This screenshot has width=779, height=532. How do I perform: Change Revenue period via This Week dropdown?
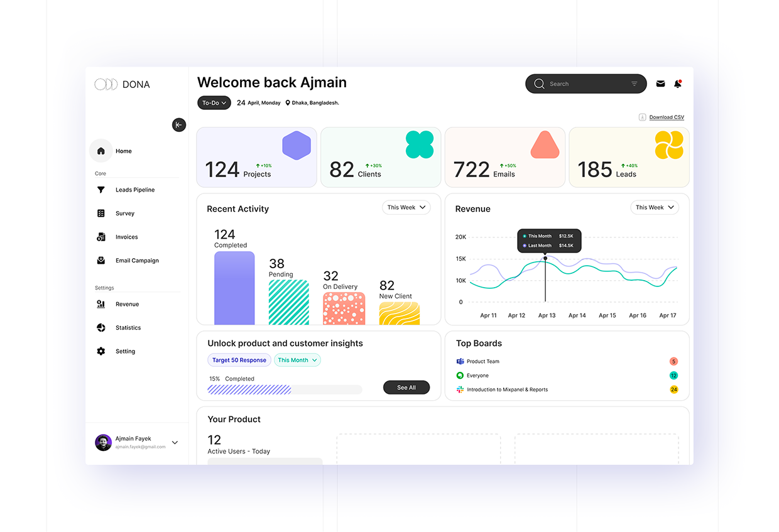(655, 207)
